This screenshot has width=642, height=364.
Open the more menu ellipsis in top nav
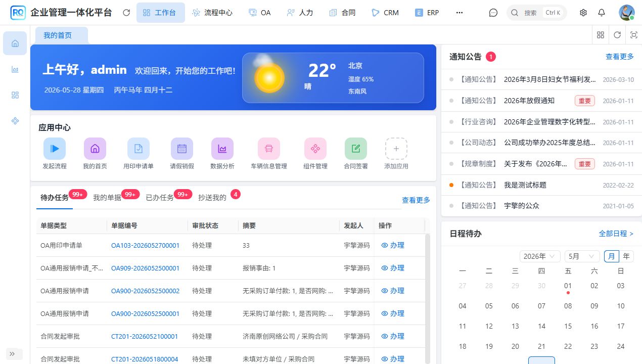460,13
